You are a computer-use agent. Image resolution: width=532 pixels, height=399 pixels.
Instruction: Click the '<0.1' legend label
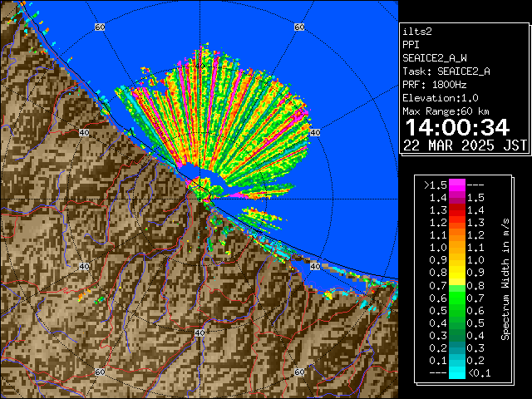click(x=480, y=373)
